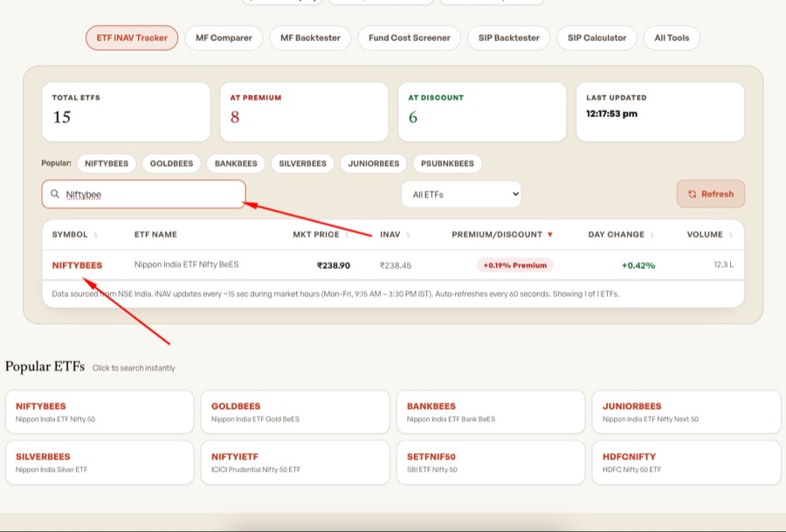Select the GOLDBEES popular chip
Screen dimensions: 786x532
tap(171, 163)
